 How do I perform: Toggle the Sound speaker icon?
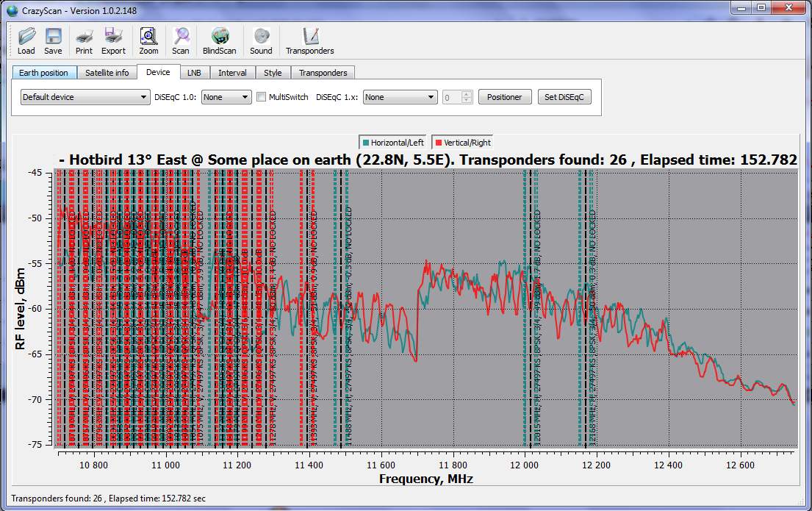click(261, 37)
